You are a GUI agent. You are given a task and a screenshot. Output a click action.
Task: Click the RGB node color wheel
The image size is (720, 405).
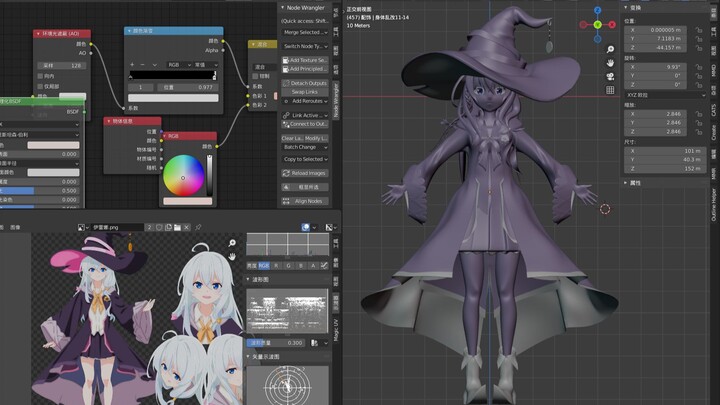pos(183,177)
